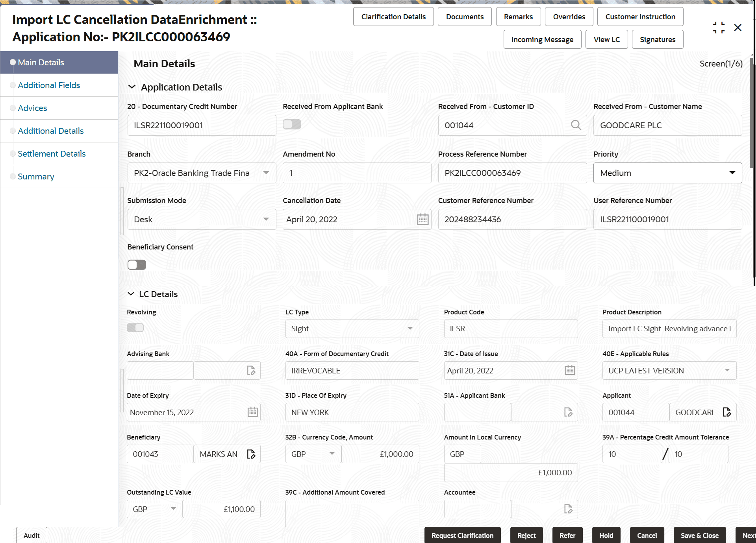Screen dimensions: 756x543
Task: Search for the Received From Customer ID
Action: coord(576,125)
